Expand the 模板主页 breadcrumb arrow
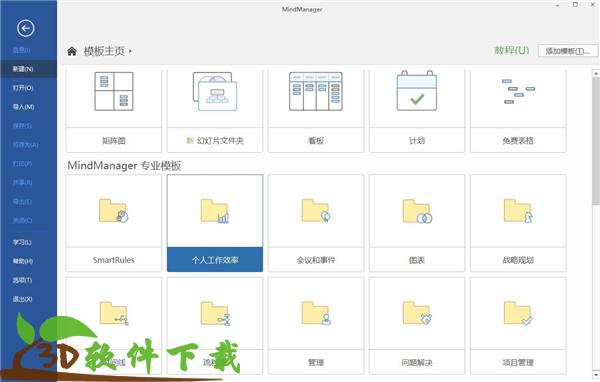This screenshot has width=600, height=382. tap(130, 51)
